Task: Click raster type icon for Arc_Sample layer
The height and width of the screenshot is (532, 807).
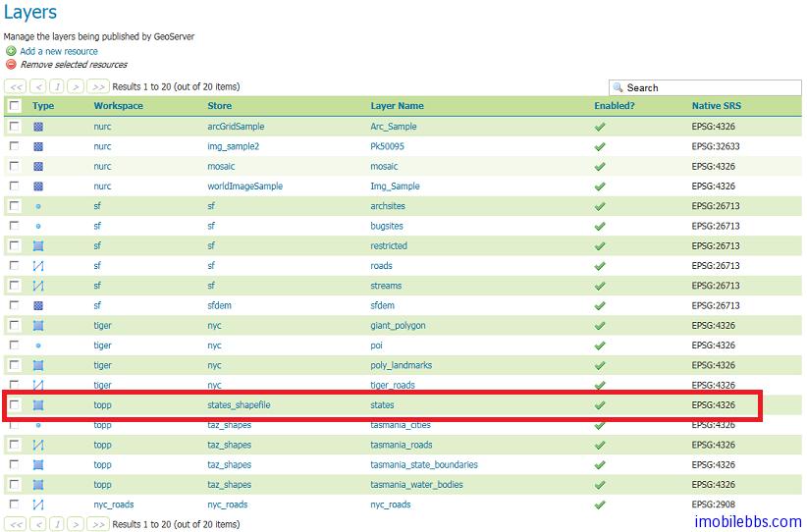Action: coord(38,127)
